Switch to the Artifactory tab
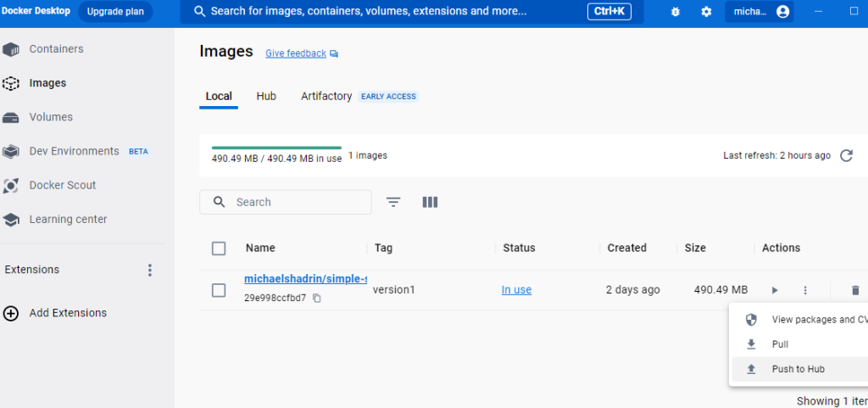This screenshot has width=868, height=408. click(326, 97)
